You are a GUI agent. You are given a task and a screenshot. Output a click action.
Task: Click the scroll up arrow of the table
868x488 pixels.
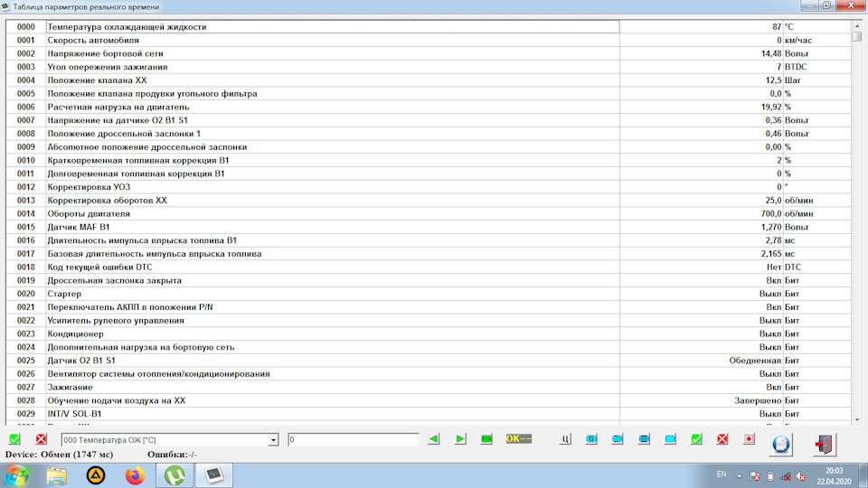(x=857, y=26)
